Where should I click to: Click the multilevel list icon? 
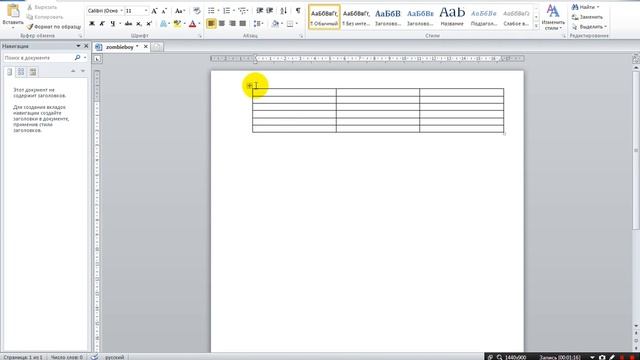click(242, 11)
